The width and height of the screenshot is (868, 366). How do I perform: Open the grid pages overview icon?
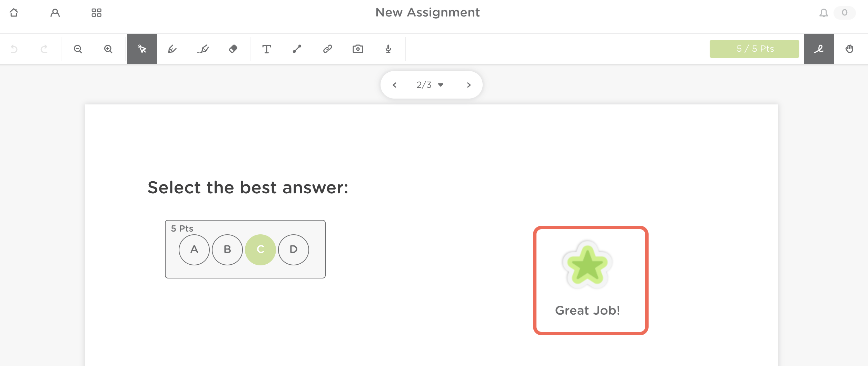97,13
